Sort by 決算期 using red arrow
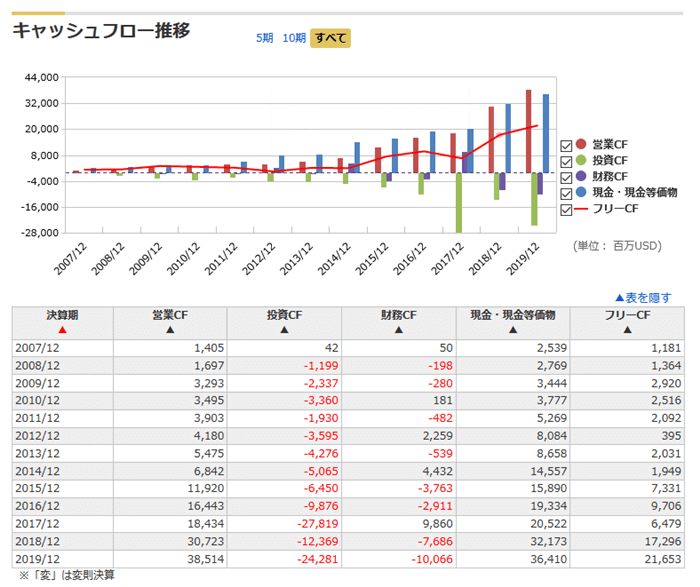 click(x=62, y=329)
